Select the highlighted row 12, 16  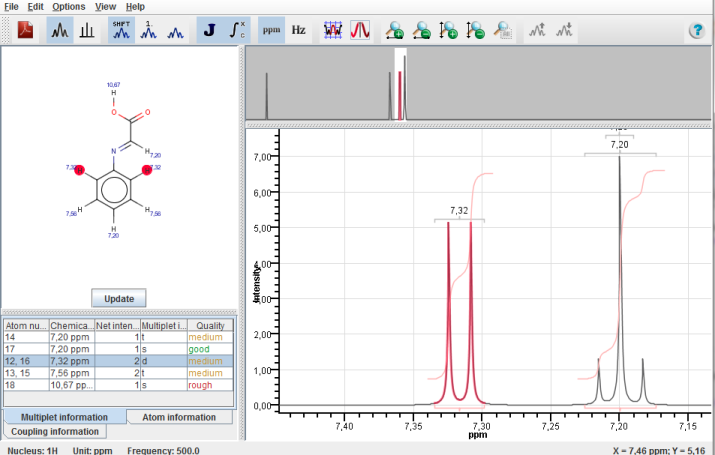(119, 361)
